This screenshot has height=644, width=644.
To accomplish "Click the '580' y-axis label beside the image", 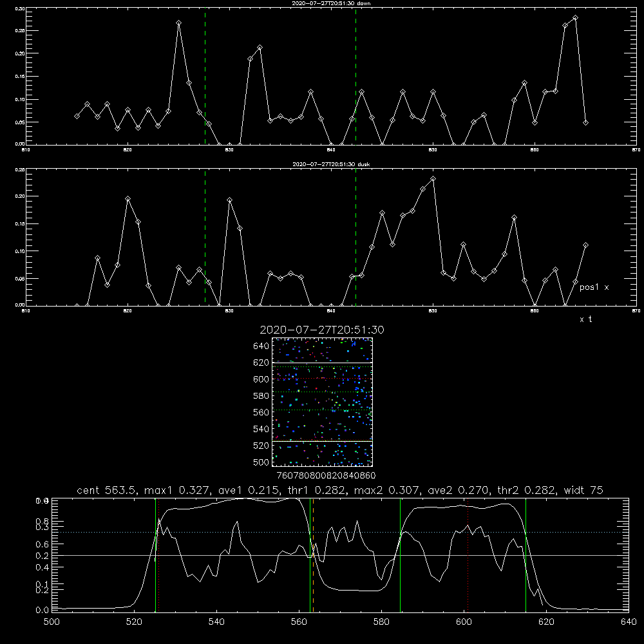I will pos(261,396).
